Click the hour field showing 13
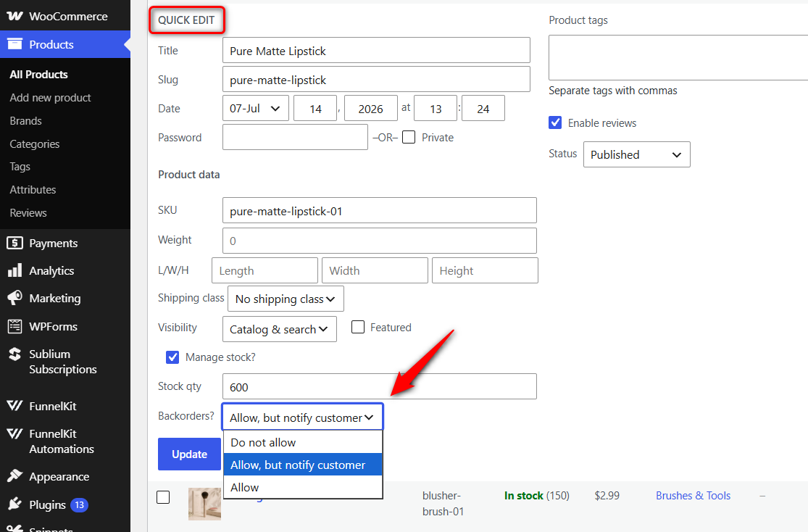This screenshot has height=532, width=808. (436, 108)
